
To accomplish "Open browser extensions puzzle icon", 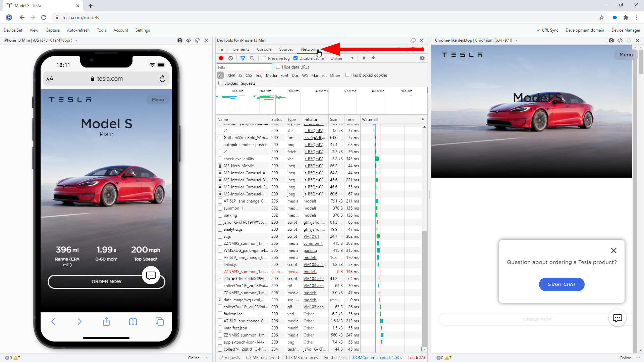I will tap(626, 17).
